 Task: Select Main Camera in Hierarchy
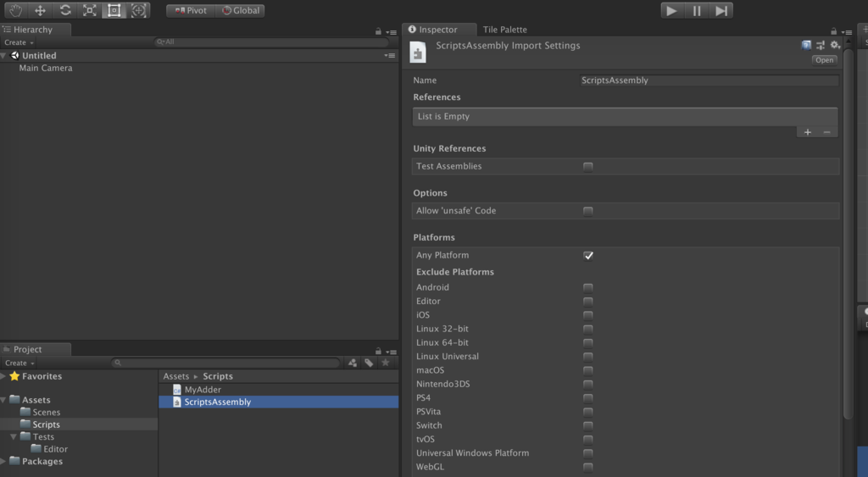point(46,68)
